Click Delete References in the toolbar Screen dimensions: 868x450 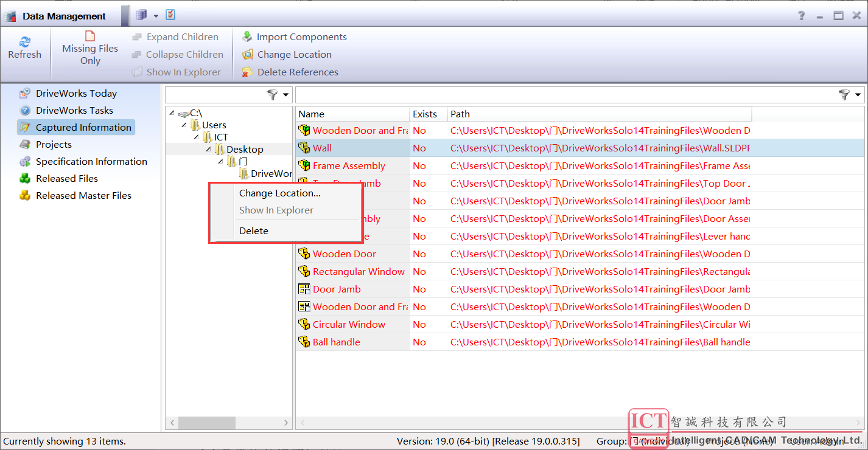pyautogui.click(x=290, y=72)
